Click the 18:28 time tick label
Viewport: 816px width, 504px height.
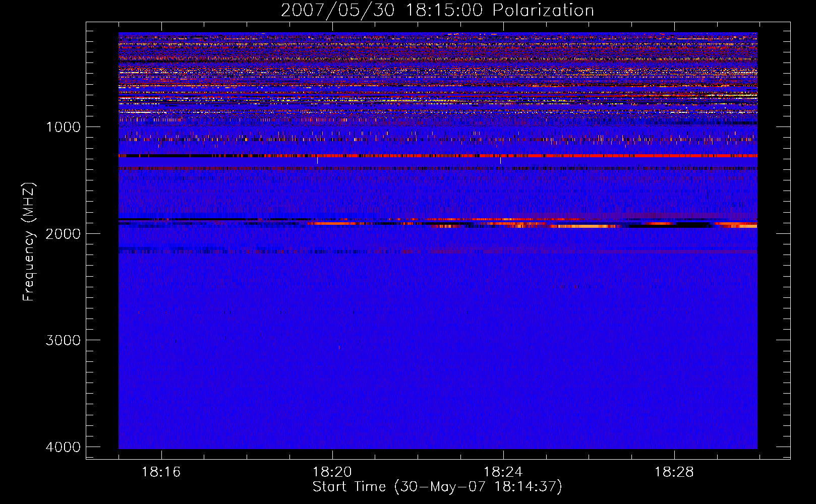(x=674, y=472)
